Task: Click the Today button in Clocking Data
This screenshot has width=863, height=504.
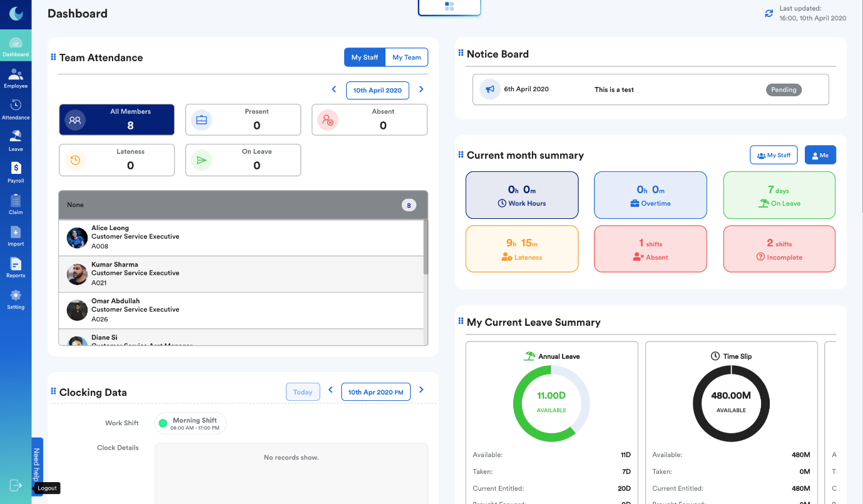Action: [x=303, y=392]
